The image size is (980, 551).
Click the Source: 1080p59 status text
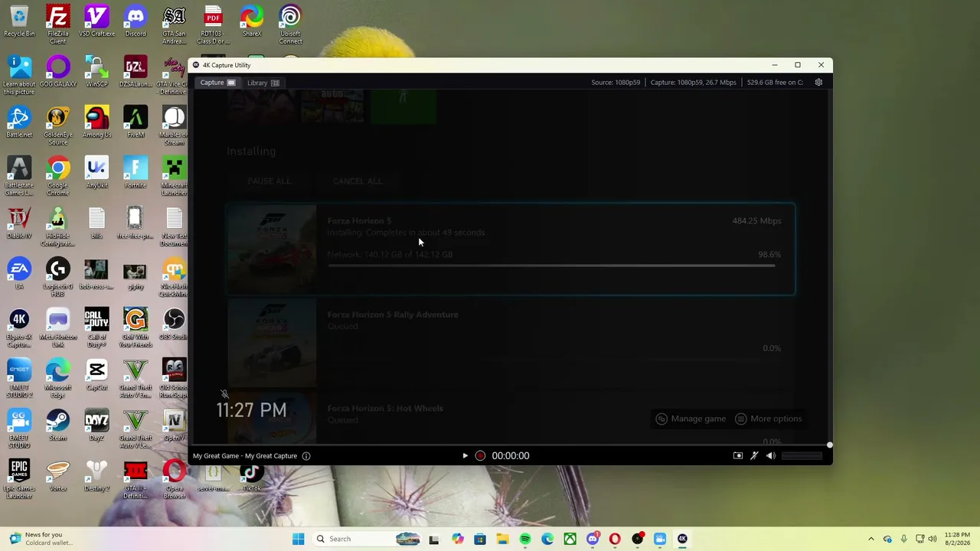pyautogui.click(x=616, y=83)
